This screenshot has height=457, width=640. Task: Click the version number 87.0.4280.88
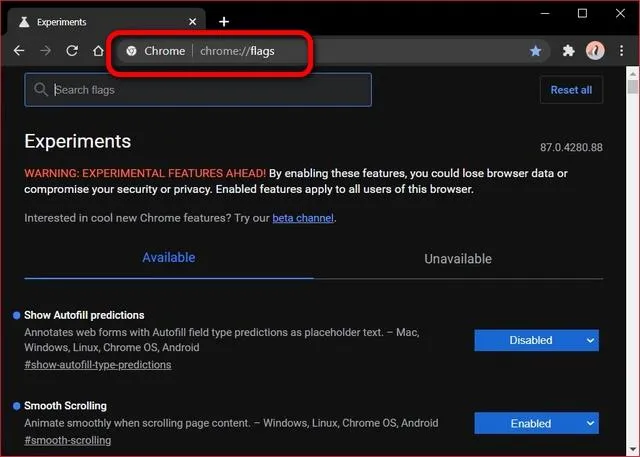point(571,147)
